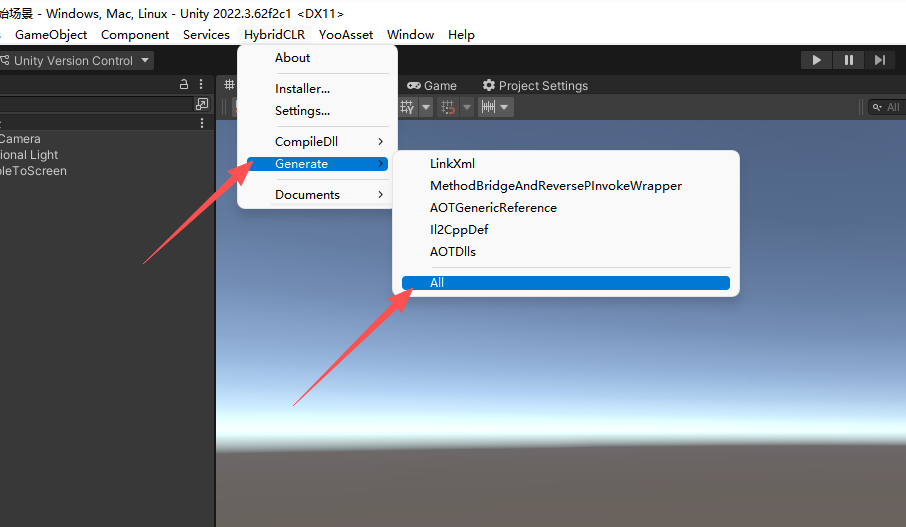This screenshot has height=527, width=906.
Task: Open the Services menu
Action: coord(206,35)
